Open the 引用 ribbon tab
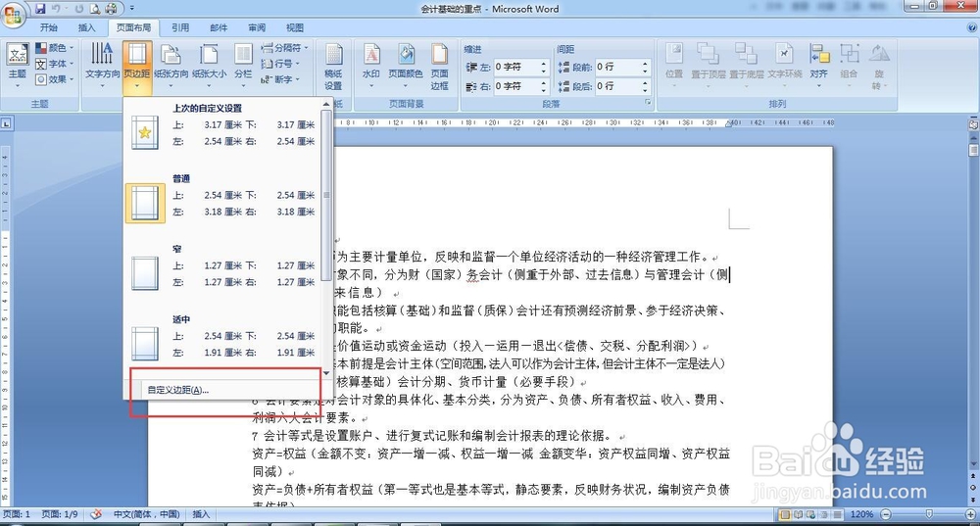This screenshot has width=980, height=526. (x=180, y=27)
